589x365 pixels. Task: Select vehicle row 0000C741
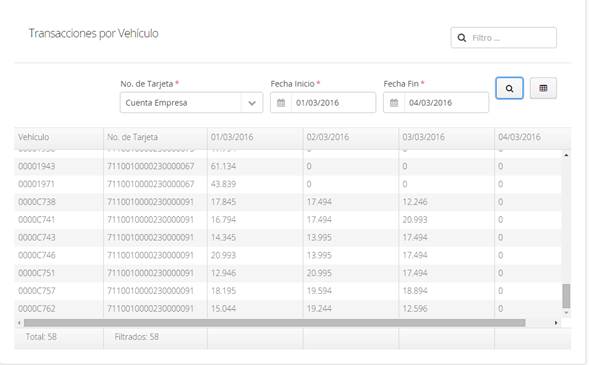click(288, 220)
